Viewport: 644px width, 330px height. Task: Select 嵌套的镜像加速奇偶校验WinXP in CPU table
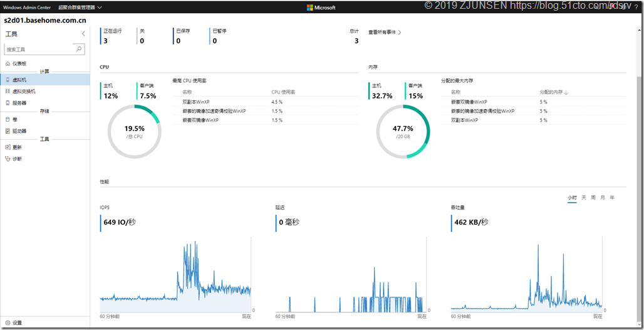(x=266, y=111)
